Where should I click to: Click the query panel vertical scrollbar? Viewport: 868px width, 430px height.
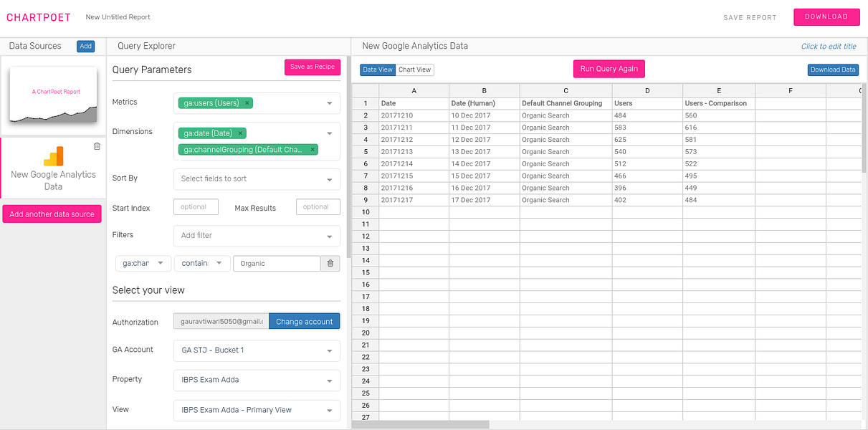[x=348, y=158]
